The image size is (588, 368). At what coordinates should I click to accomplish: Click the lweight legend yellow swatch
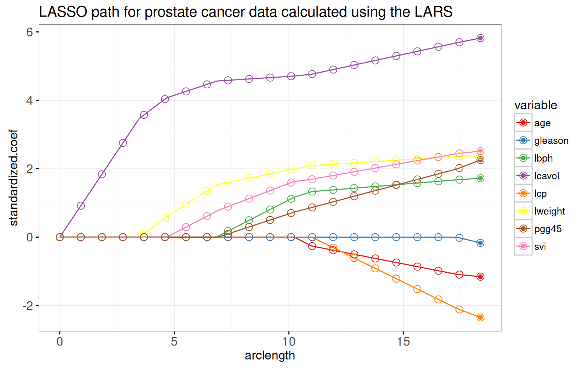pos(523,211)
